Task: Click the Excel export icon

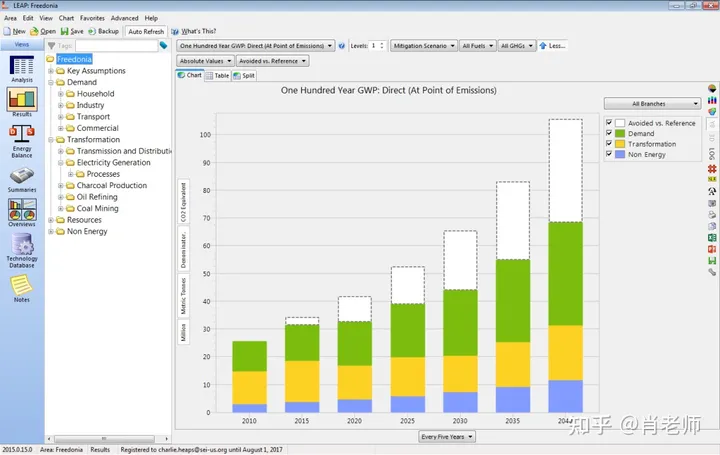Action: [x=712, y=238]
